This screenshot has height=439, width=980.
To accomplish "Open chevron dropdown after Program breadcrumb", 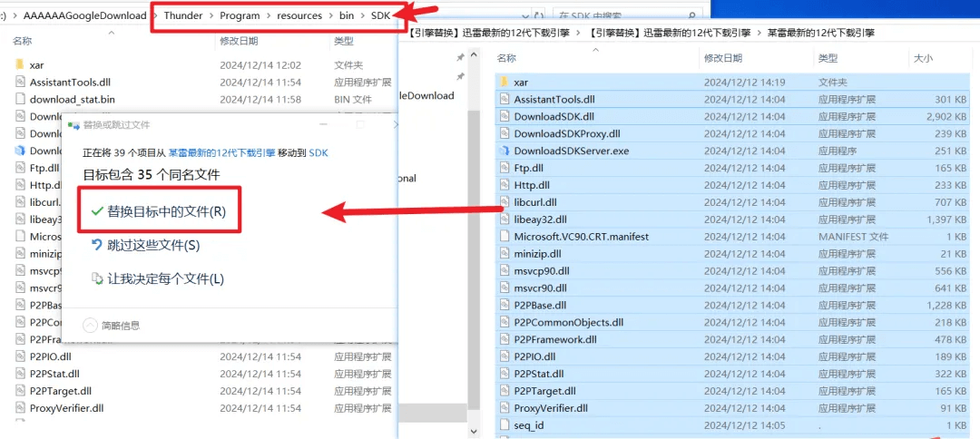I will point(269,15).
